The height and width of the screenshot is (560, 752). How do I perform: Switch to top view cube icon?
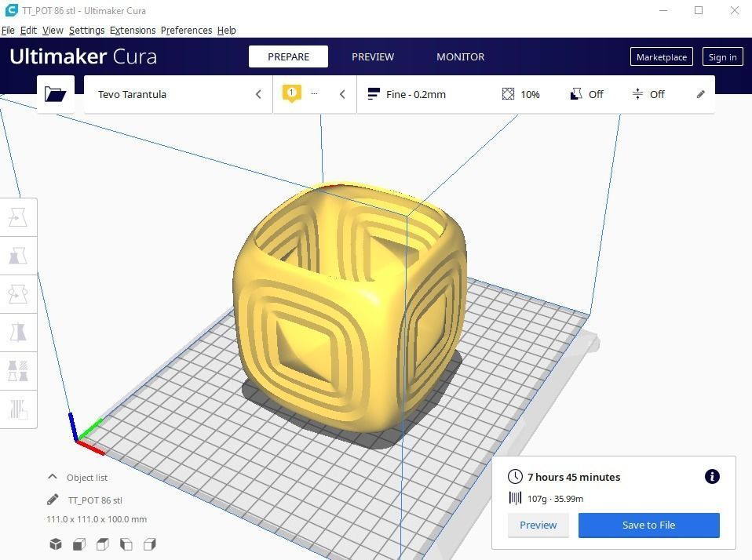click(x=103, y=544)
